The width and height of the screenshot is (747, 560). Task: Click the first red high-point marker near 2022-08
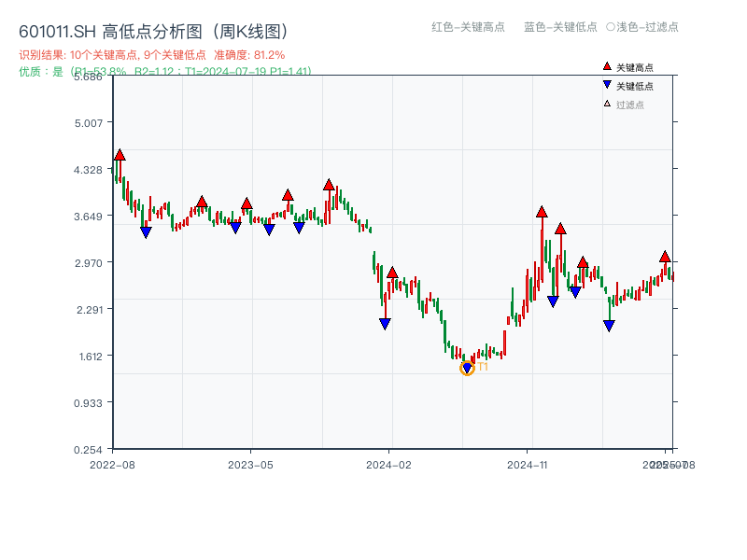[119, 156]
